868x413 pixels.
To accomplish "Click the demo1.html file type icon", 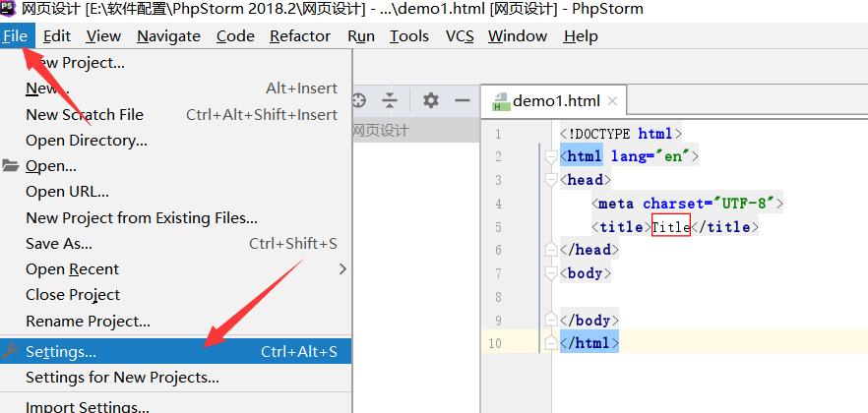I will pos(500,101).
